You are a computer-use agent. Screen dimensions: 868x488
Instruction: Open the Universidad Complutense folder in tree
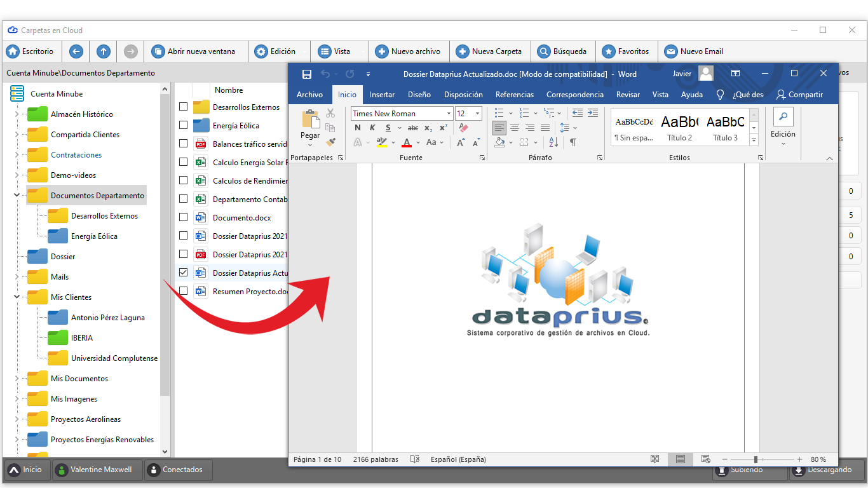tap(114, 358)
